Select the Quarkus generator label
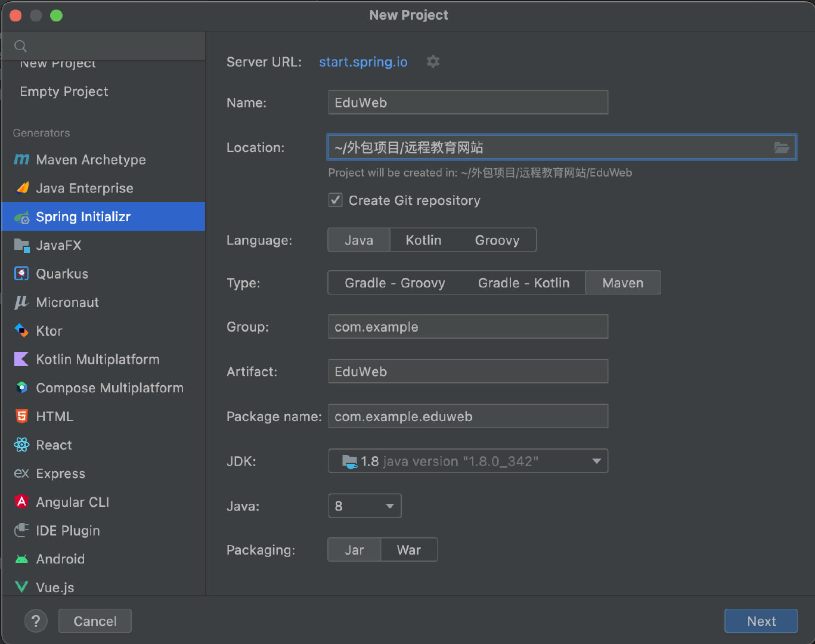 (x=62, y=274)
